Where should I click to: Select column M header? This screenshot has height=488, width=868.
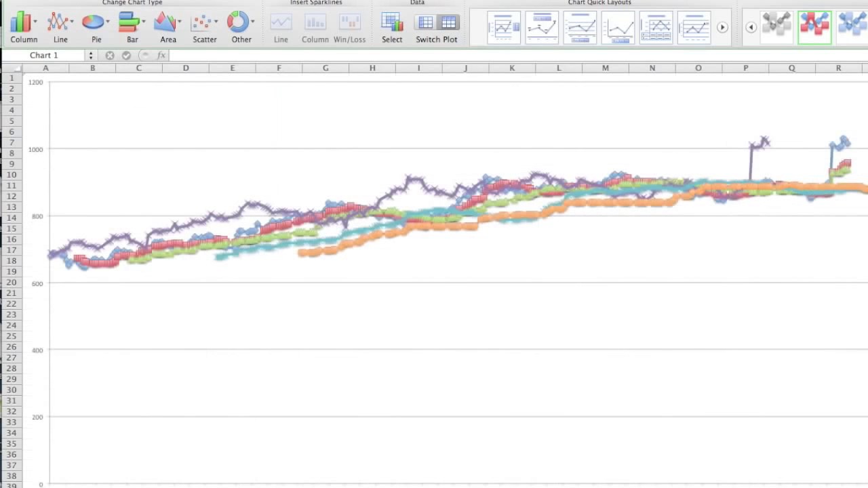click(x=605, y=68)
